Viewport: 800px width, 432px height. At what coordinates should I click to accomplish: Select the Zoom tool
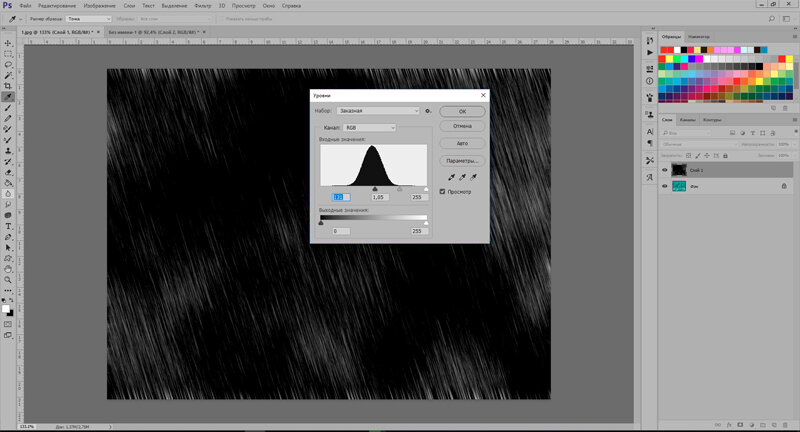[8, 280]
